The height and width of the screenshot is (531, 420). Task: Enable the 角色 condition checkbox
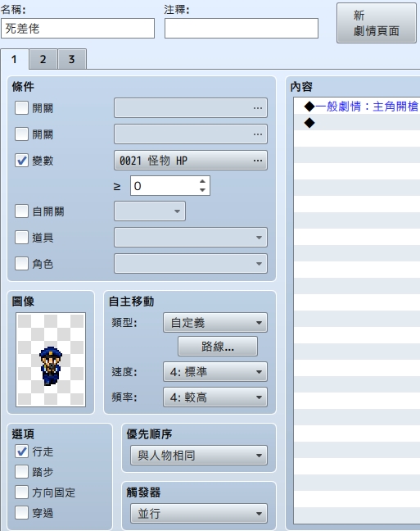tap(21, 264)
